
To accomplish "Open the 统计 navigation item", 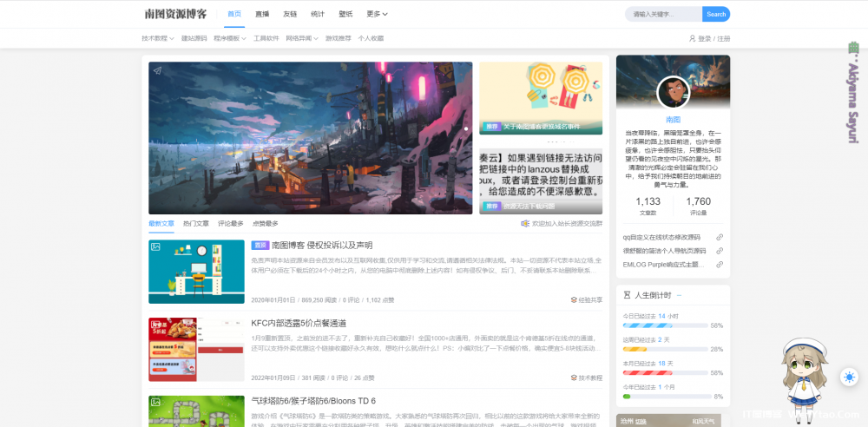I will [318, 14].
